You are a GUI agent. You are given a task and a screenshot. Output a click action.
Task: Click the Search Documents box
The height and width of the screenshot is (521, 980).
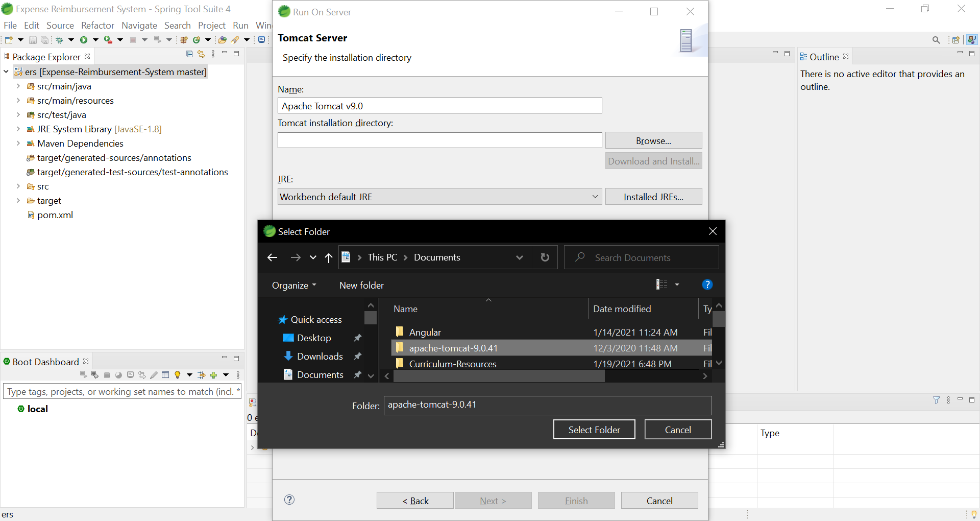642,257
